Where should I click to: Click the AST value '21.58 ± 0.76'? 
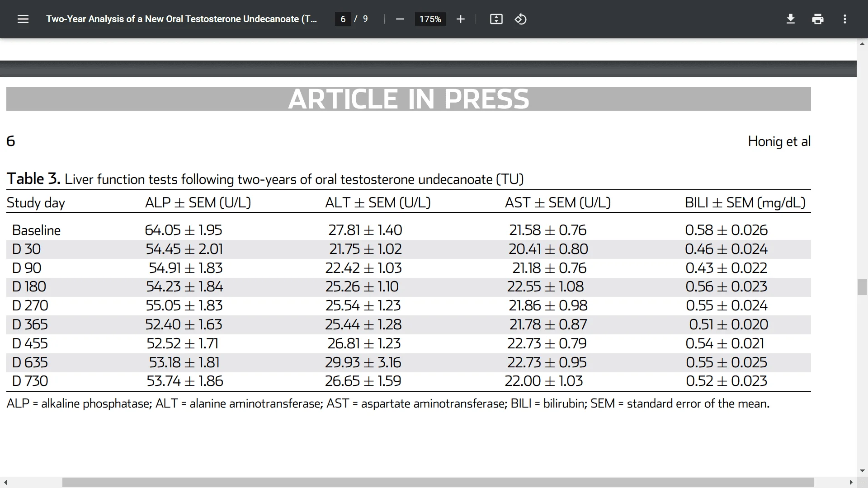[x=548, y=230]
